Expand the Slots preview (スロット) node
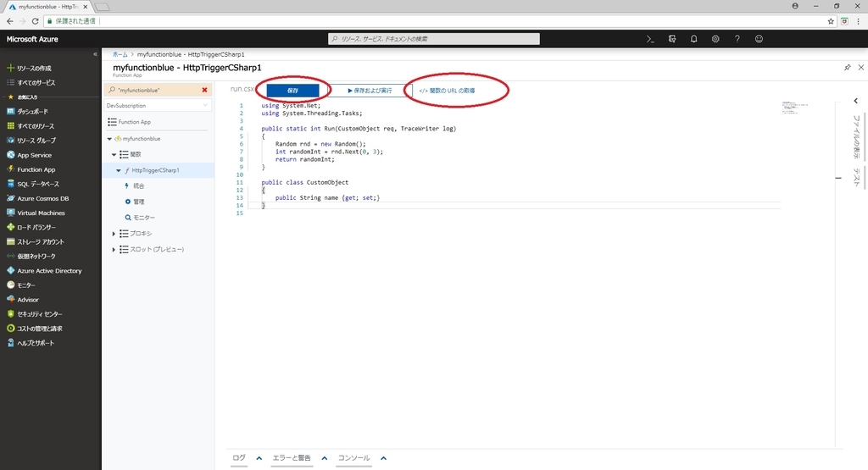The image size is (868, 470). pos(114,250)
